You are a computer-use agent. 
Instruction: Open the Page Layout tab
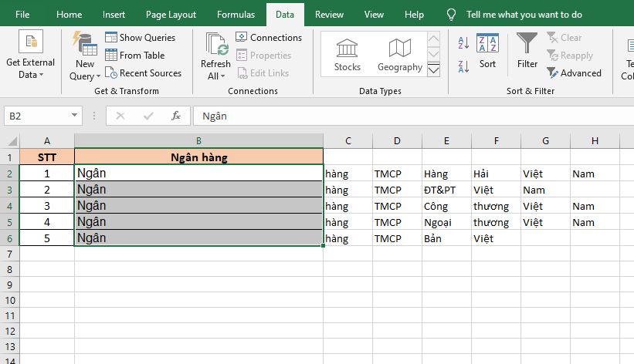click(x=171, y=15)
